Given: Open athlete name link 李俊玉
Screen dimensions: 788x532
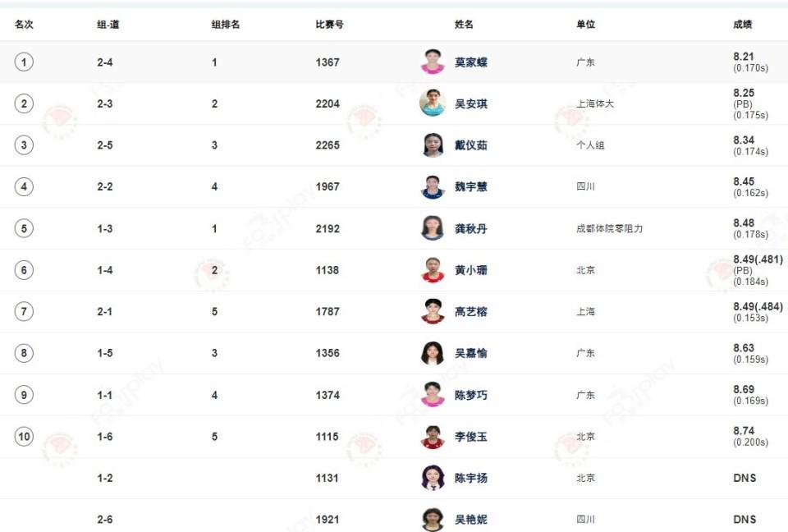Looking at the screenshot, I should [471, 437].
